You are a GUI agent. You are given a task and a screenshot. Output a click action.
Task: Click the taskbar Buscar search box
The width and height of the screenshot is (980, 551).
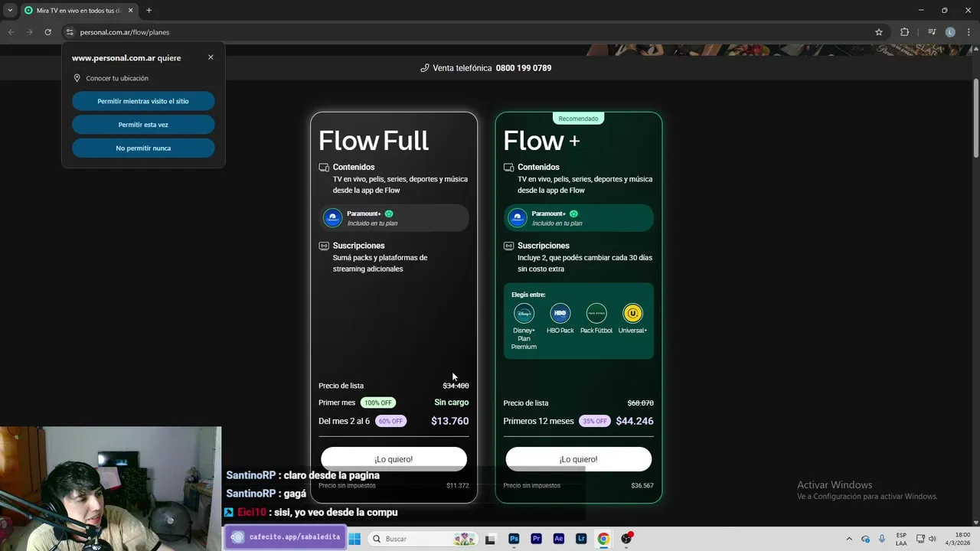click(422, 539)
